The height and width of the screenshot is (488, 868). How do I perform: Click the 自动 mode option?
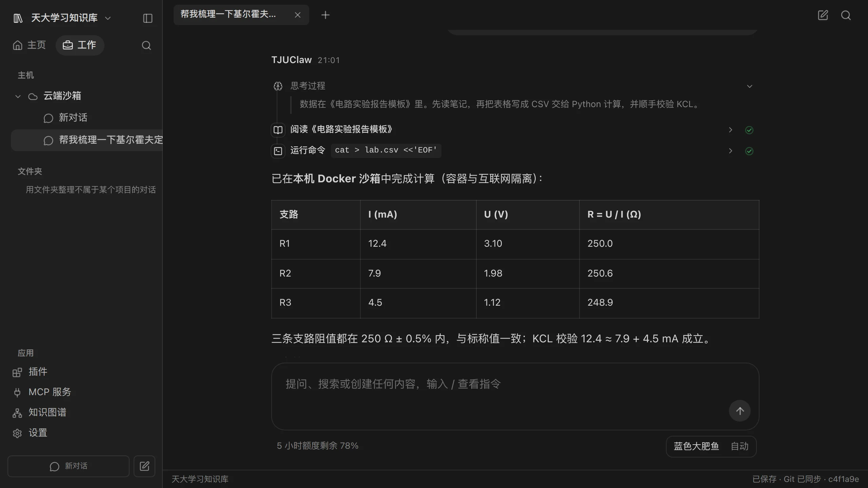[x=739, y=446]
